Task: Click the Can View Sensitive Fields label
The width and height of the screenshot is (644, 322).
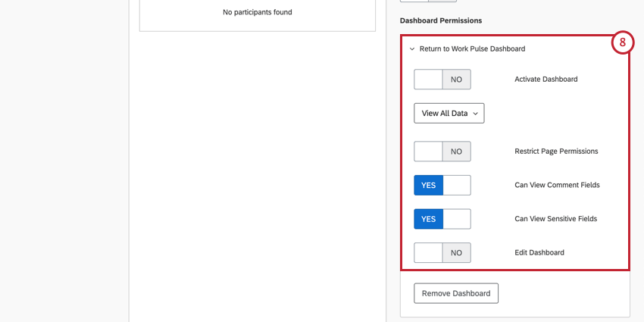Action: tap(555, 219)
